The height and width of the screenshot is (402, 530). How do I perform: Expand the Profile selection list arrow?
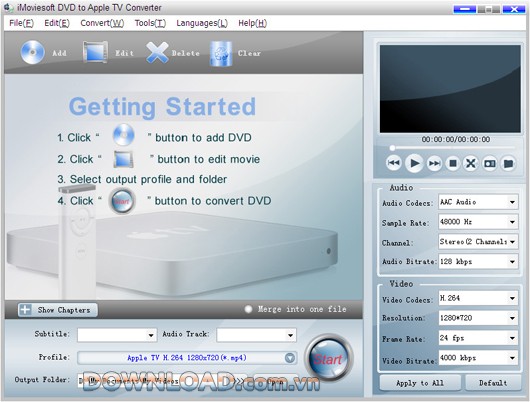pyautogui.click(x=290, y=358)
